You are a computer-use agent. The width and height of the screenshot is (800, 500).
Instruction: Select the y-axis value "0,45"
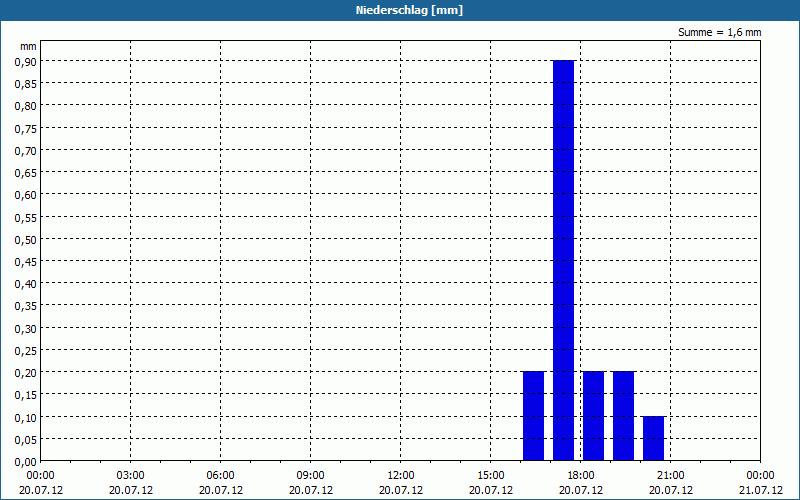click(26, 262)
